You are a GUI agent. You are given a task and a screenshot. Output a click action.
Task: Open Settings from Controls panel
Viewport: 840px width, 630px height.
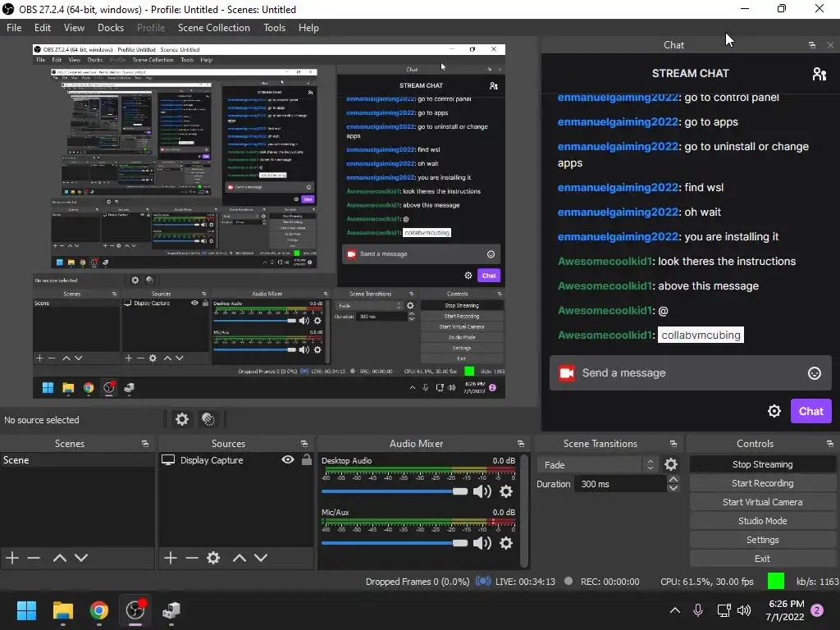click(762, 540)
